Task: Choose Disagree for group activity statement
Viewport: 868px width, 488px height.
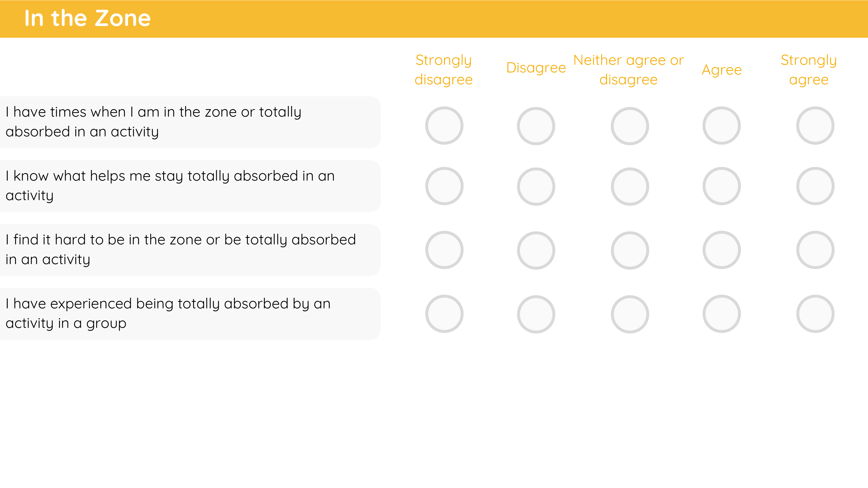Action: (x=536, y=314)
